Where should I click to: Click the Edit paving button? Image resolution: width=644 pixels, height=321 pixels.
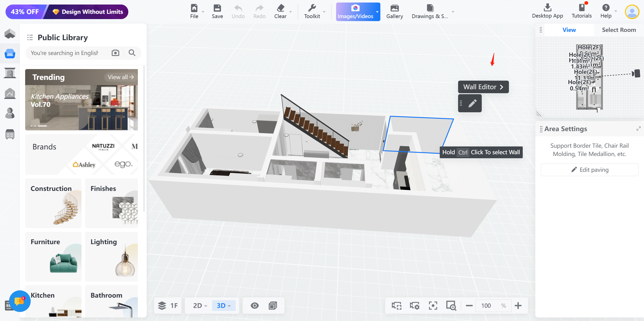tap(589, 170)
